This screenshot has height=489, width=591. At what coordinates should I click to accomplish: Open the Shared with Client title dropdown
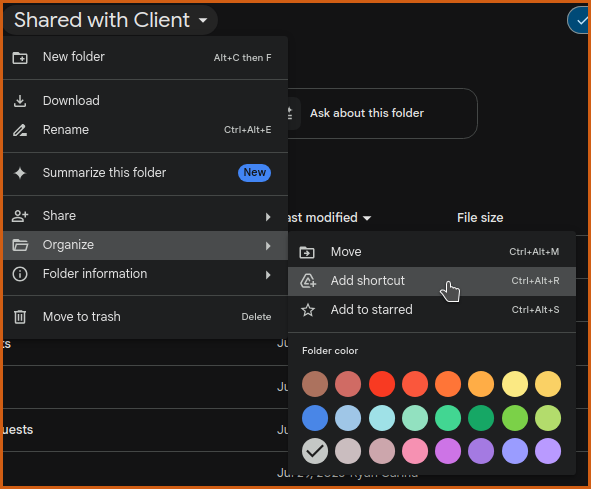click(x=111, y=20)
